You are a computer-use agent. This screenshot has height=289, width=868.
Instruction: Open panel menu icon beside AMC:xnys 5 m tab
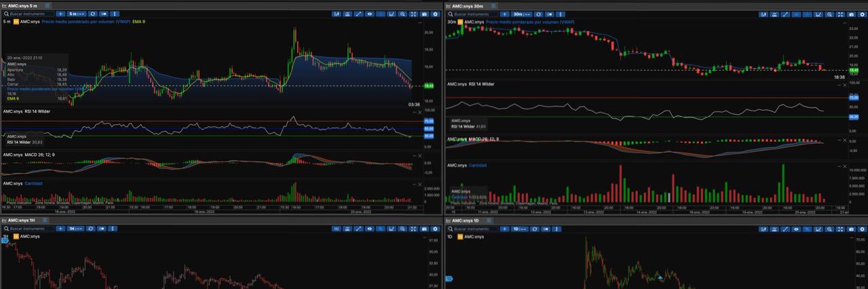[48, 5]
